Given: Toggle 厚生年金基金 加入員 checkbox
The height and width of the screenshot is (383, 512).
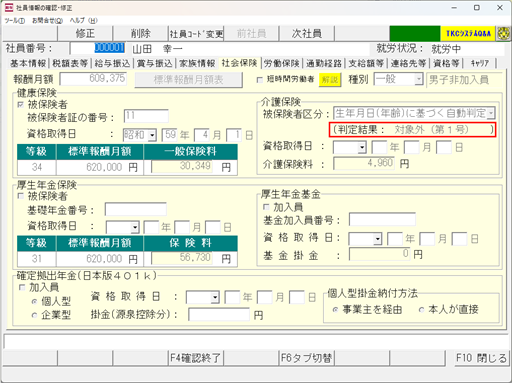Looking at the screenshot, I should (266, 207).
